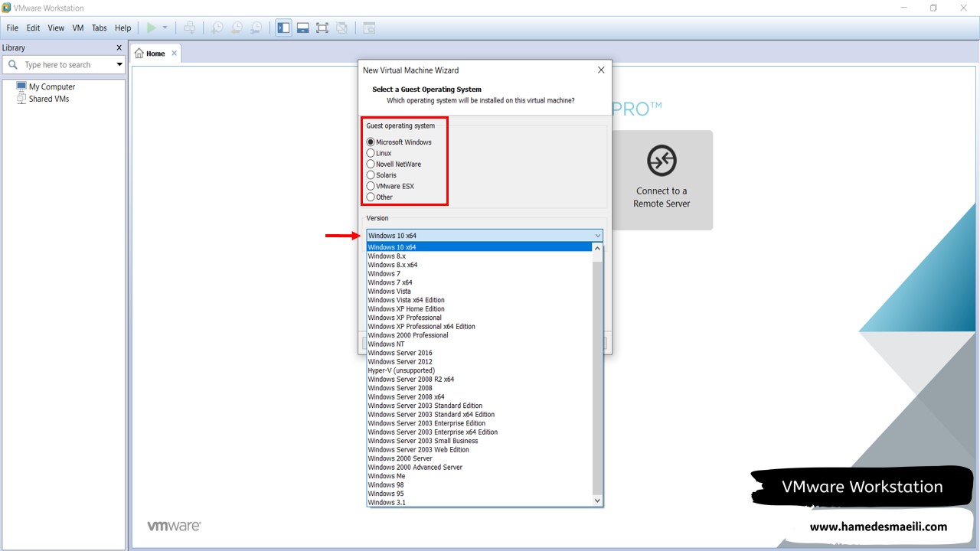
Task: Click the Manage Snapshots toolbar icon
Action: coord(256,28)
